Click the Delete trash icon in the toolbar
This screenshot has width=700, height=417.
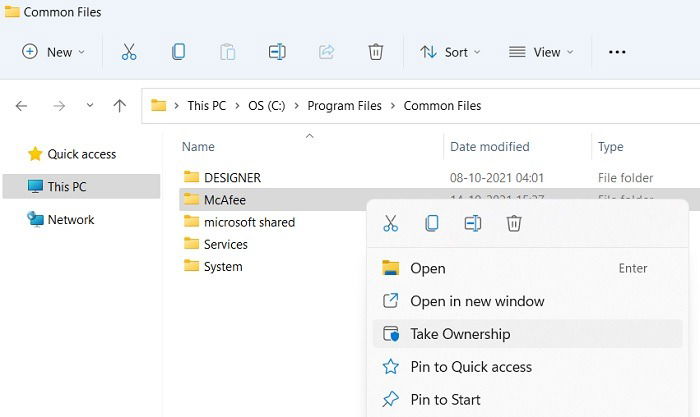375,52
